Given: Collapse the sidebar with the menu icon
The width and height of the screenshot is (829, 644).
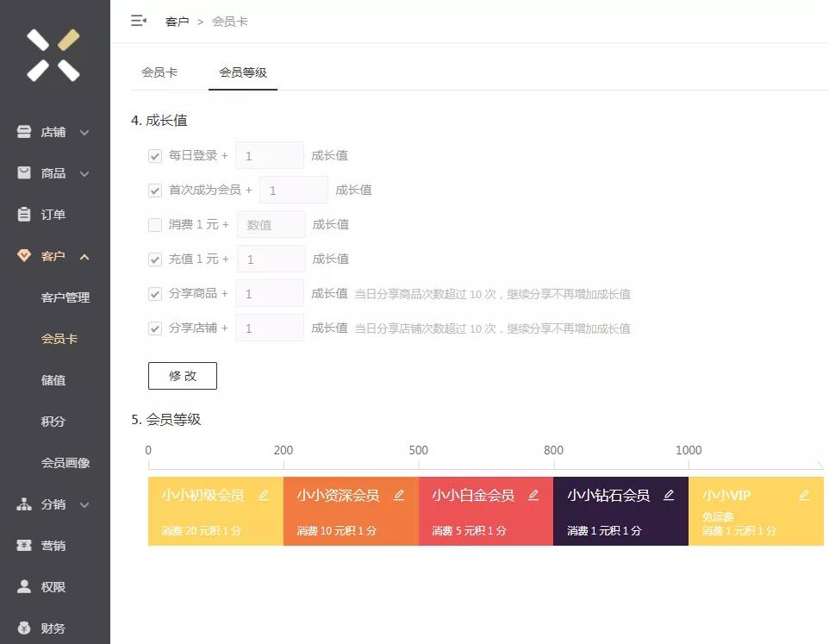Looking at the screenshot, I should click(139, 21).
